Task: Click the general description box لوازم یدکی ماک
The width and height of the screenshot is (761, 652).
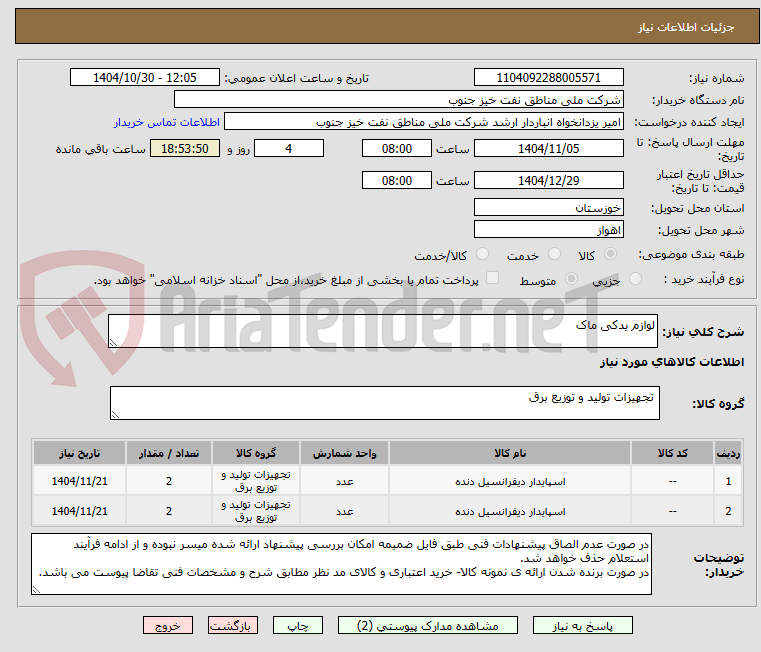Action: (382, 331)
